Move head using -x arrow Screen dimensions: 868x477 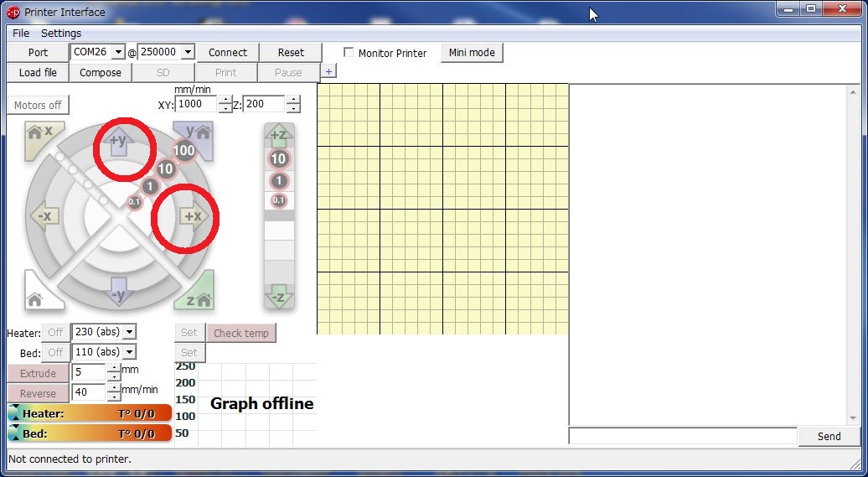(44, 216)
